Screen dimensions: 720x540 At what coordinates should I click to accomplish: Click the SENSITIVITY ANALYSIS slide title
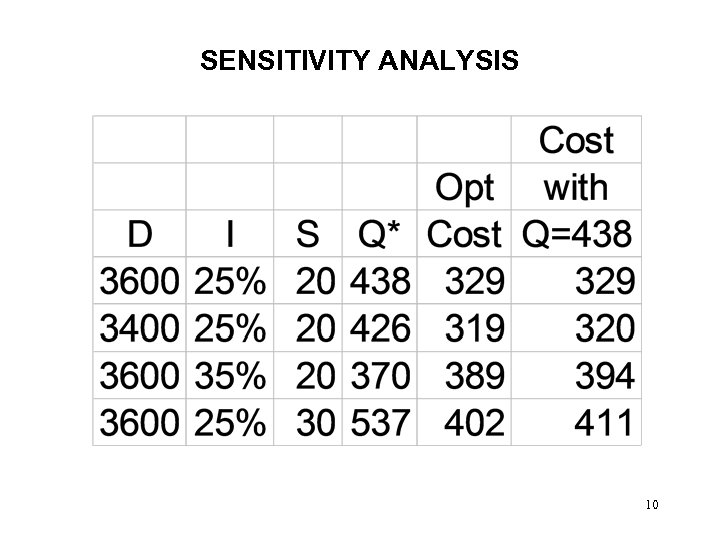click(359, 63)
